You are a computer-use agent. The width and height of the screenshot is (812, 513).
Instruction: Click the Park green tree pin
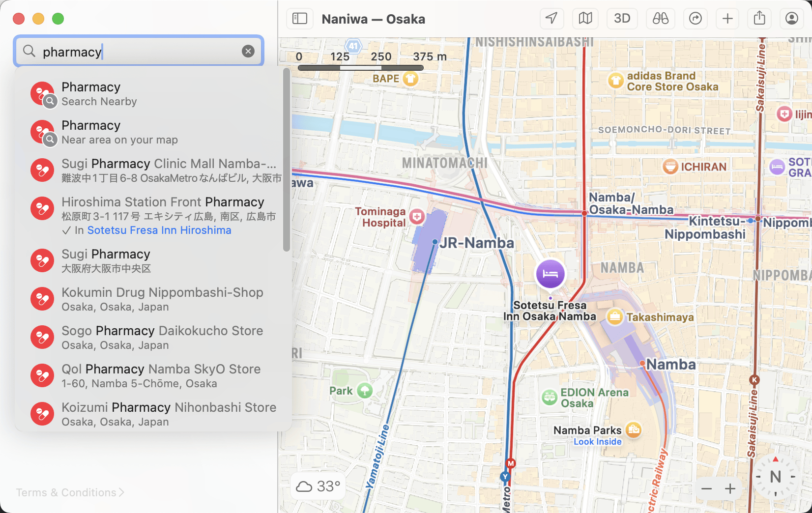coord(365,391)
